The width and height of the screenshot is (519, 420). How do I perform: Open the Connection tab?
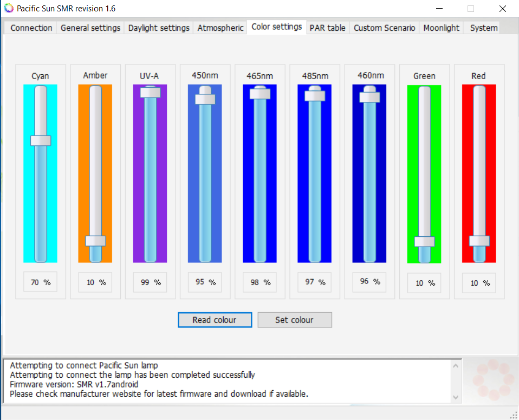click(x=31, y=28)
